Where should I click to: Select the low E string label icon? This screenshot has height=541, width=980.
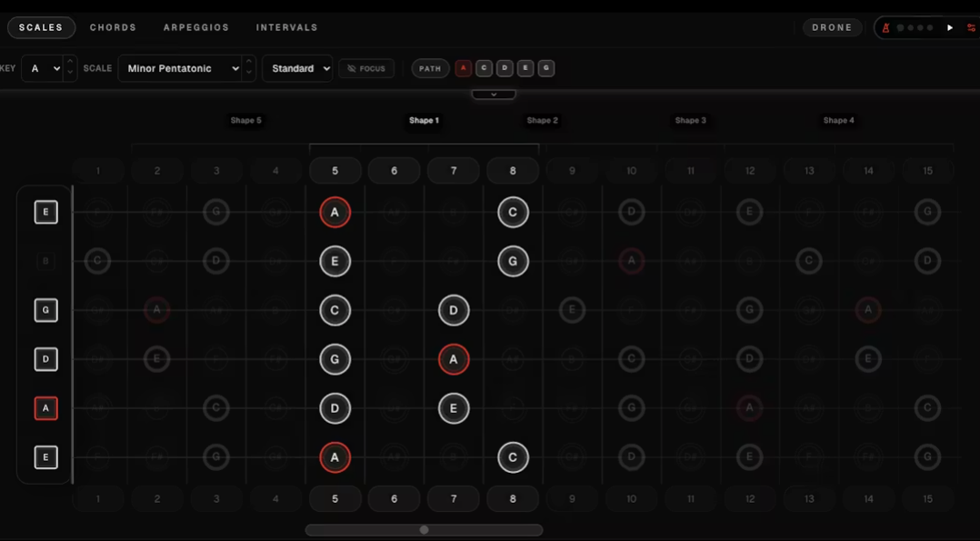point(45,457)
